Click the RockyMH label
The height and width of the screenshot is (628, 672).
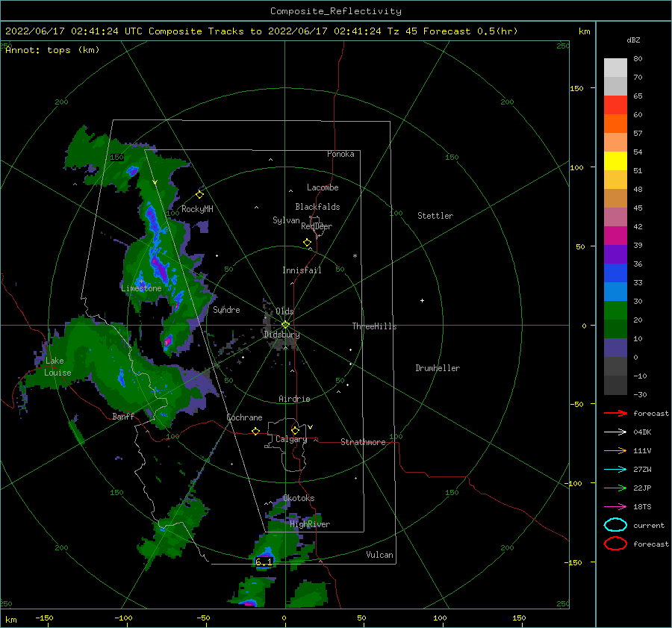click(197, 209)
